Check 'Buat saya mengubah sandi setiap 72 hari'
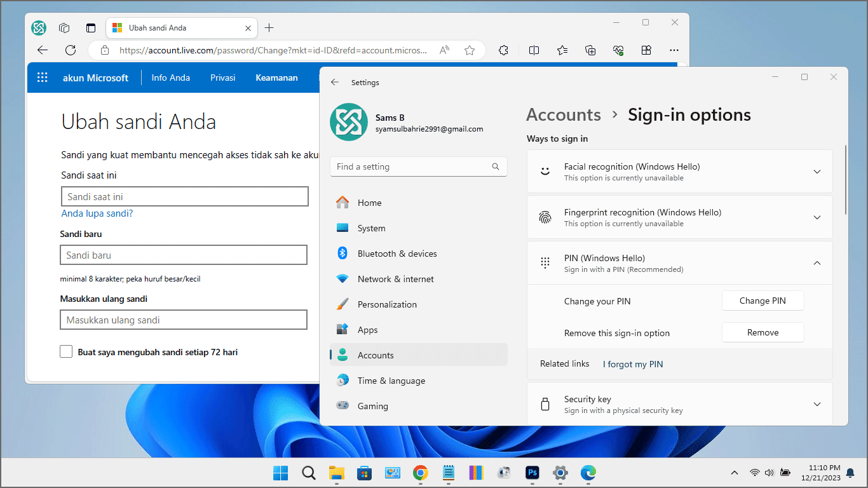This screenshot has width=868, height=488. click(x=66, y=351)
